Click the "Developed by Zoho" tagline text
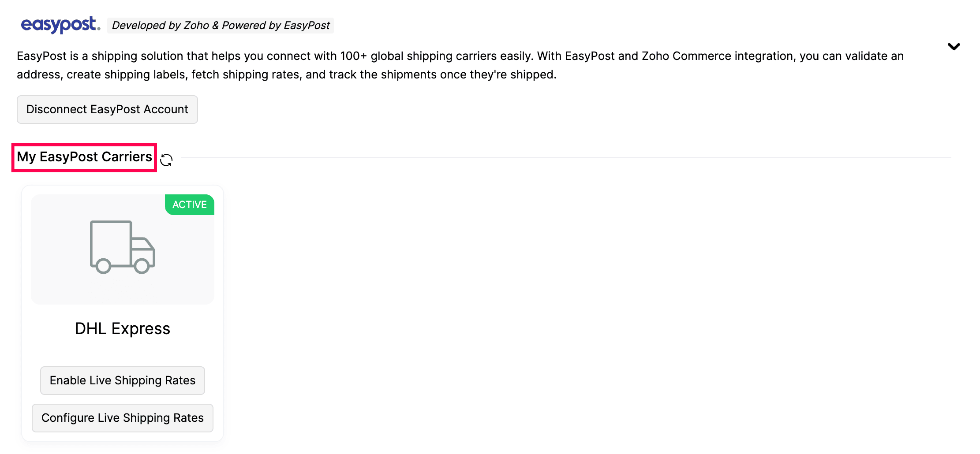 161,26
